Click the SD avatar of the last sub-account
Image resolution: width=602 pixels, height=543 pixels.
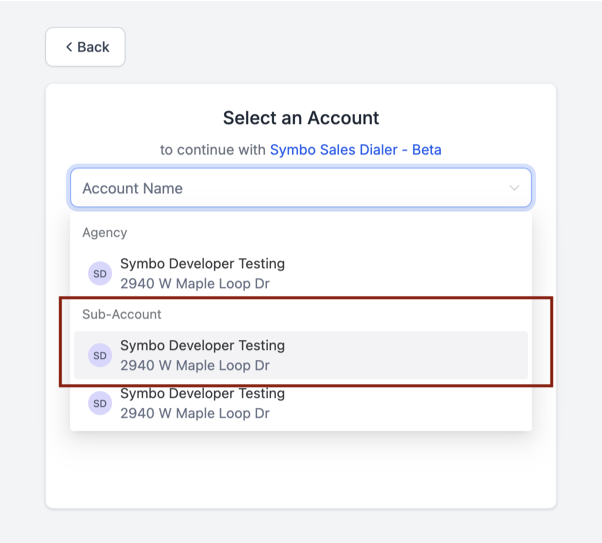[100, 403]
